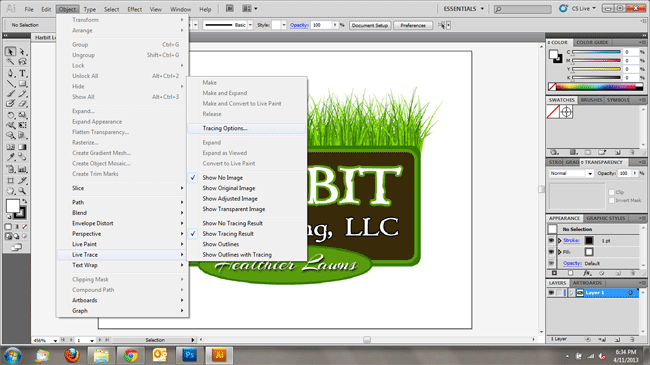Image resolution: width=650 pixels, height=365 pixels.
Task: Expand Layer 1 disclosure triangle
Action: pos(572,293)
